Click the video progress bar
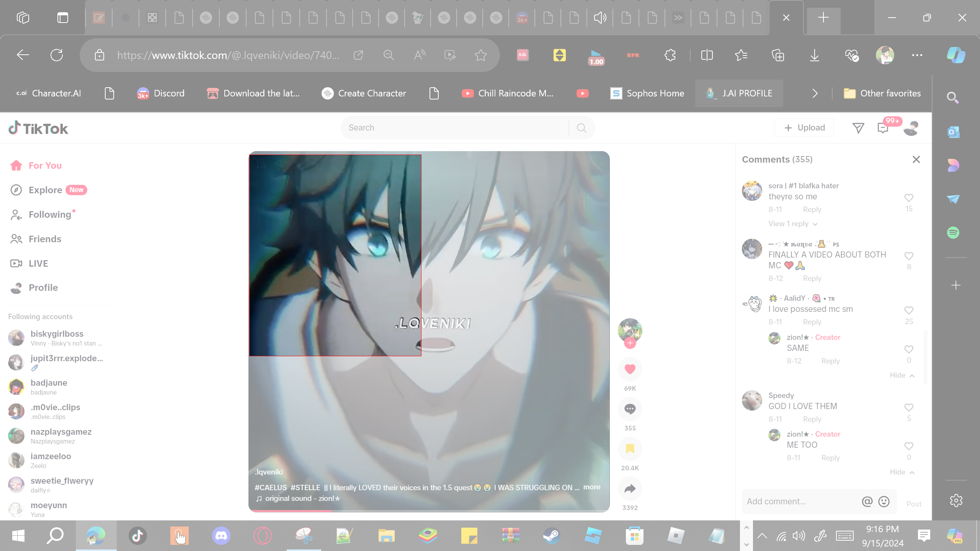 [x=429, y=511]
